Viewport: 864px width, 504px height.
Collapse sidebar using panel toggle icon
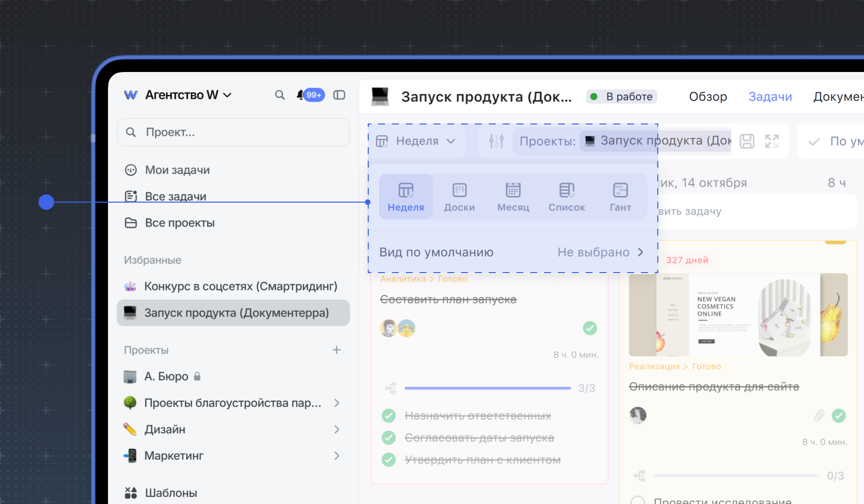pyautogui.click(x=339, y=95)
